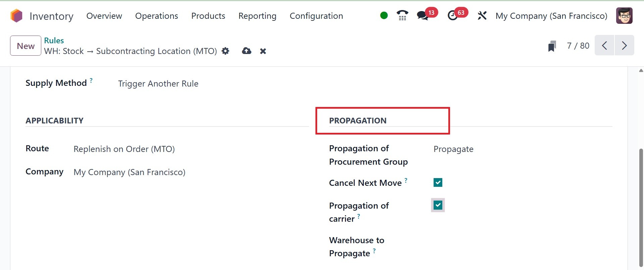Click the New button

(26, 46)
